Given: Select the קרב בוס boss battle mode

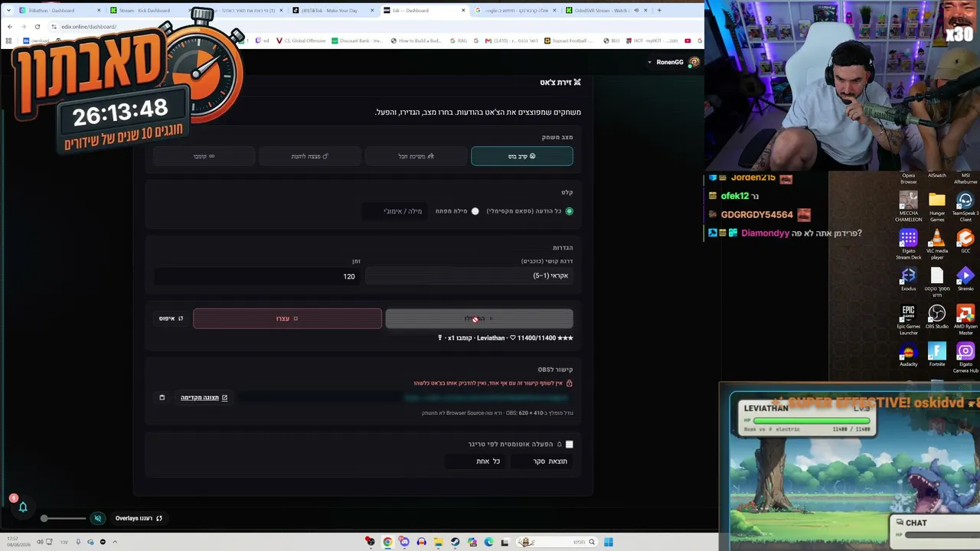Looking at the screenshot, I should coord(521,156).
